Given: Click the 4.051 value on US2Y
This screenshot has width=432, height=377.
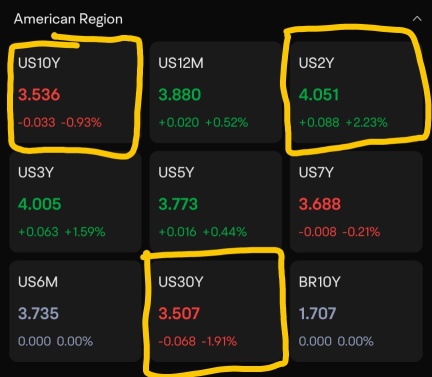Looking at the screenshot, I should point(319,95).
